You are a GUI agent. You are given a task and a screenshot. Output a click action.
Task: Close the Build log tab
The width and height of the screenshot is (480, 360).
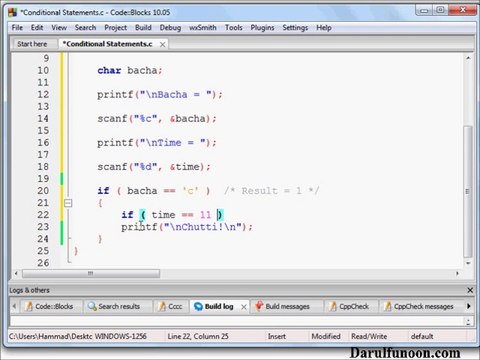click(x=244, y=307)
